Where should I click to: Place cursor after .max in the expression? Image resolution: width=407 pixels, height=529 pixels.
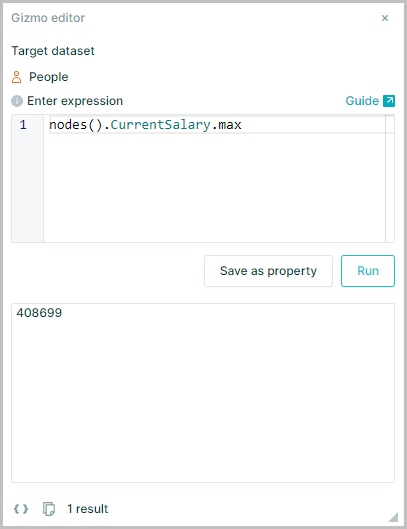point(242,125)
